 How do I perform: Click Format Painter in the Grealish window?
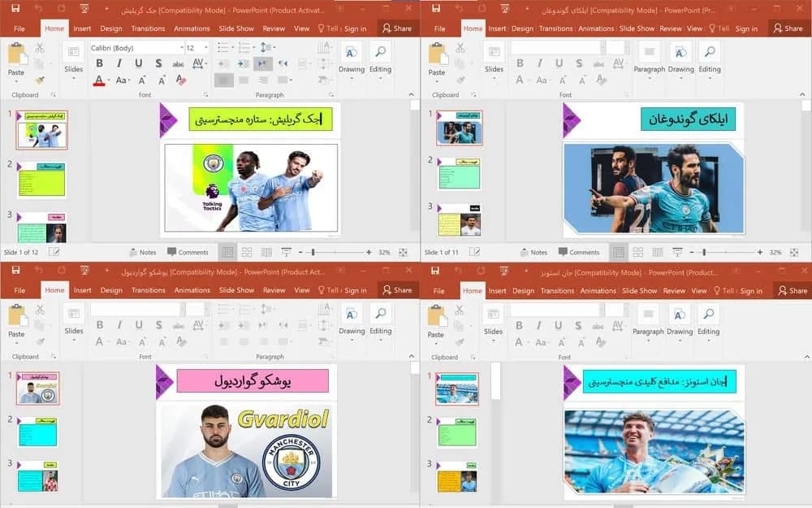pyautogui.click(x=39, y=80)
